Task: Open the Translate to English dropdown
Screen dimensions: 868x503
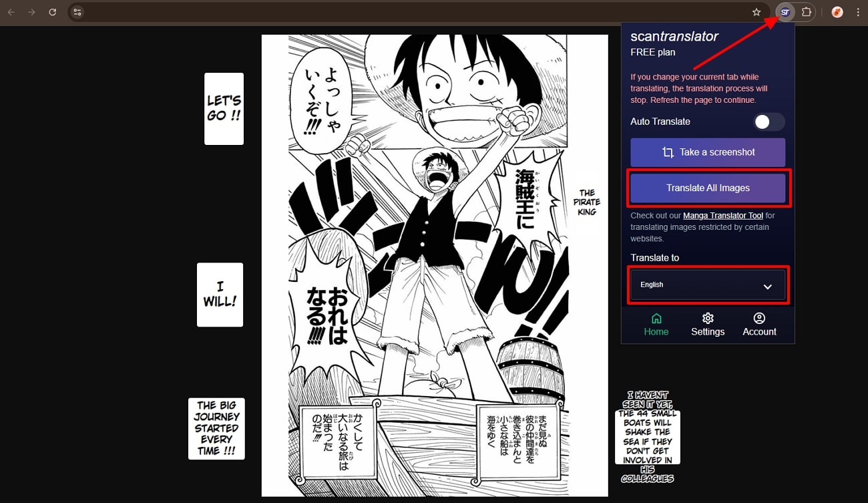Action: coord(708,285)
